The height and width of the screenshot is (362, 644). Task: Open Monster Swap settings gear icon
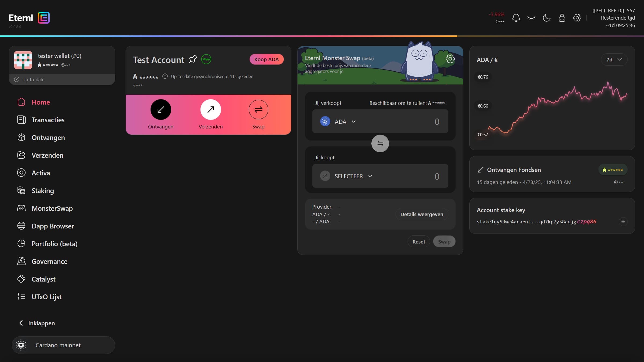(x=450, y=59)
